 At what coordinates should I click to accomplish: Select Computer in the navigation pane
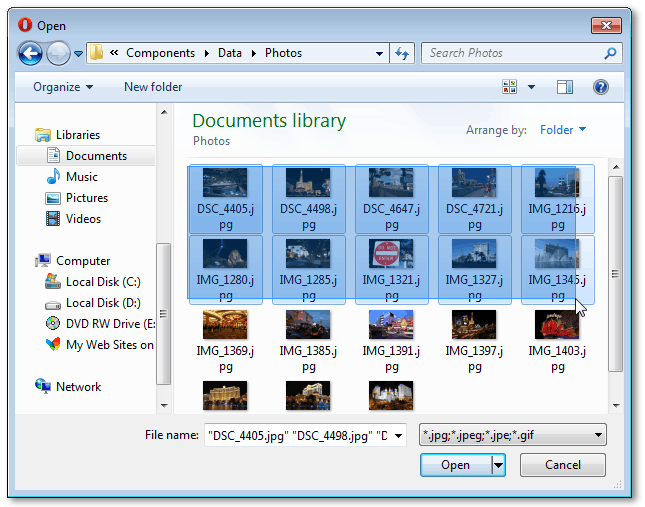pos(73,261)
